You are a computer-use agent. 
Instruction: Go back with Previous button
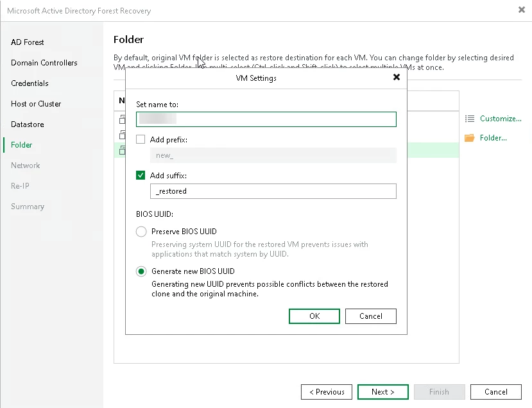coord(327,392)
